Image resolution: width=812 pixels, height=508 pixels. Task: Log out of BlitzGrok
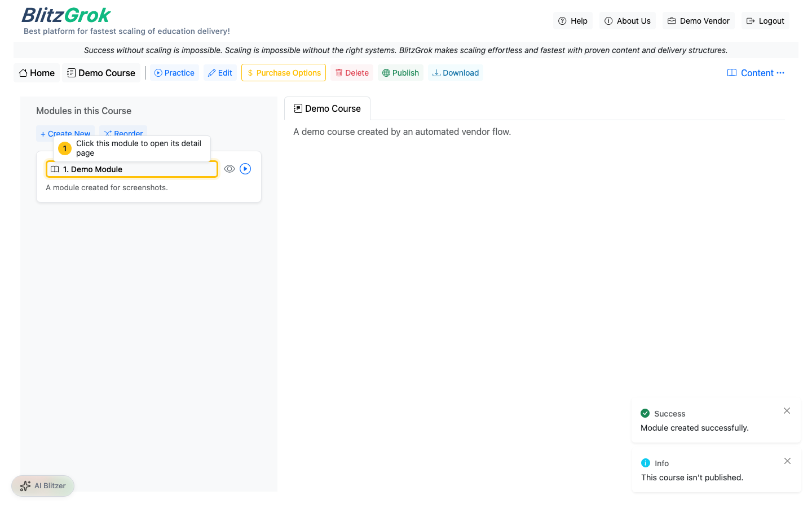point(765,21)
